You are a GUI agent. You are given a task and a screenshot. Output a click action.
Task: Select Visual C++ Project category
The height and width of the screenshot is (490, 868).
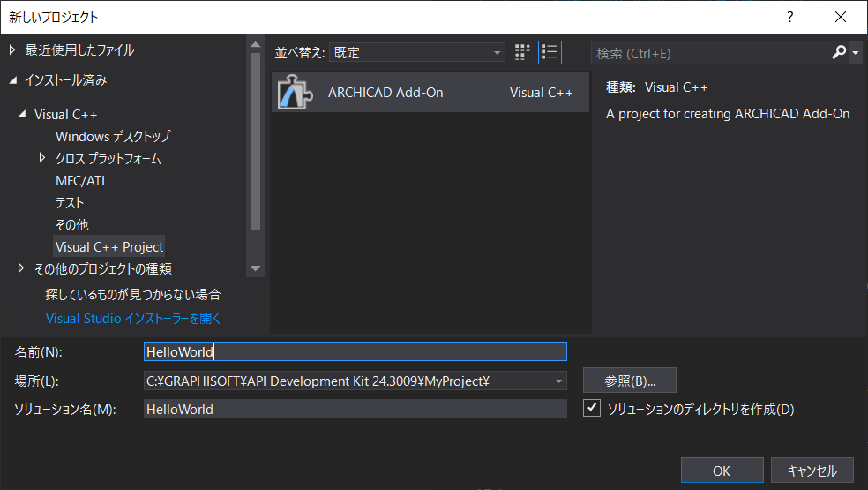coord(109,246)
